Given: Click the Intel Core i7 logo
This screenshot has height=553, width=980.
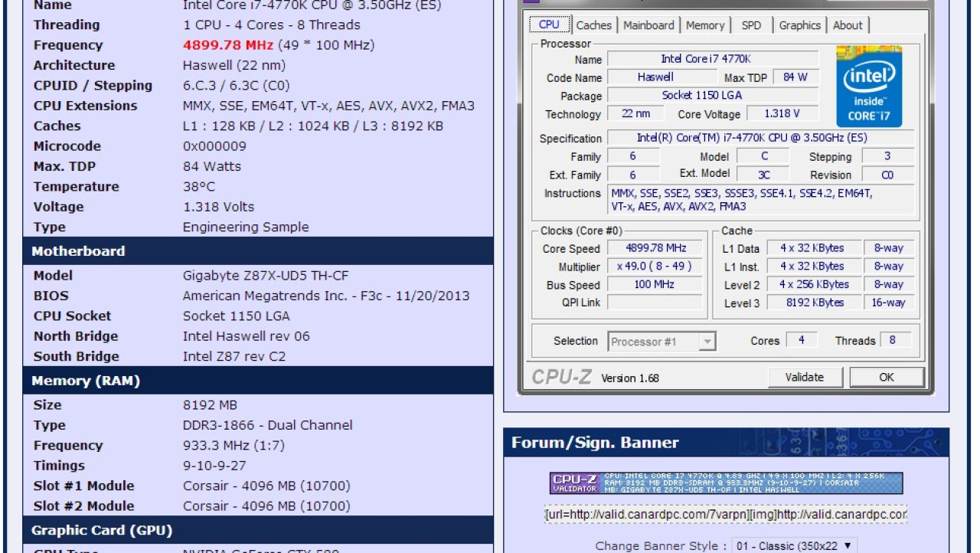Looking at the screenshot, I should pyautogui.click(x=869, y=86).
